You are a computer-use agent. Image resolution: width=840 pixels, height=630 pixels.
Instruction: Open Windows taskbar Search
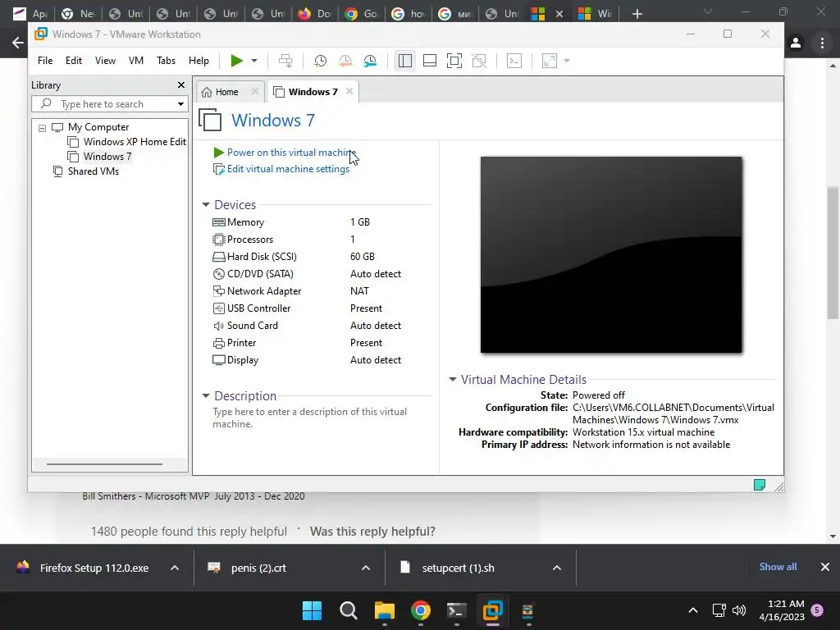(348, 610)
